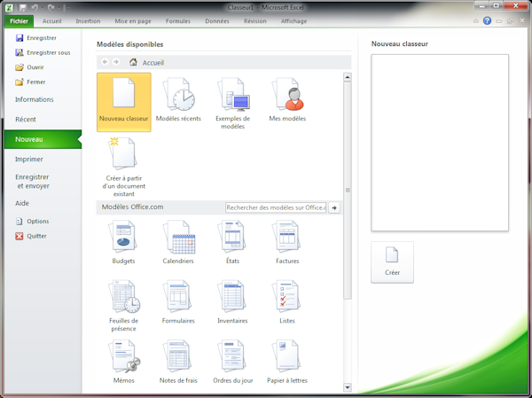The height and width of the screenshot is (398, 532).
Task: Click the Créer button to create workbook
Action: [x=392, y=261]
